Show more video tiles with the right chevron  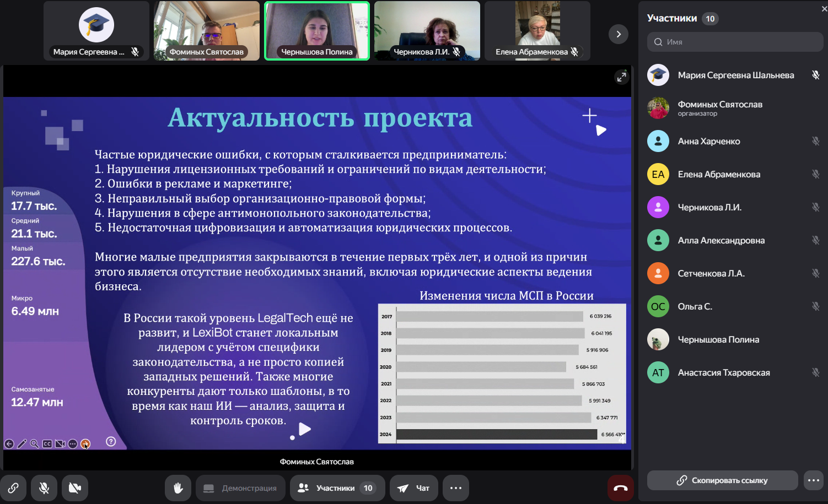pos(618,34)
